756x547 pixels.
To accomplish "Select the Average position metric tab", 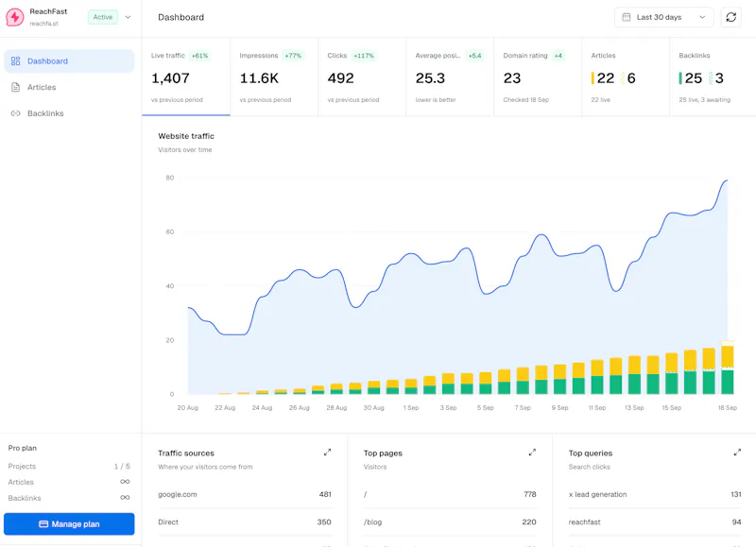I will pos(450,77).
